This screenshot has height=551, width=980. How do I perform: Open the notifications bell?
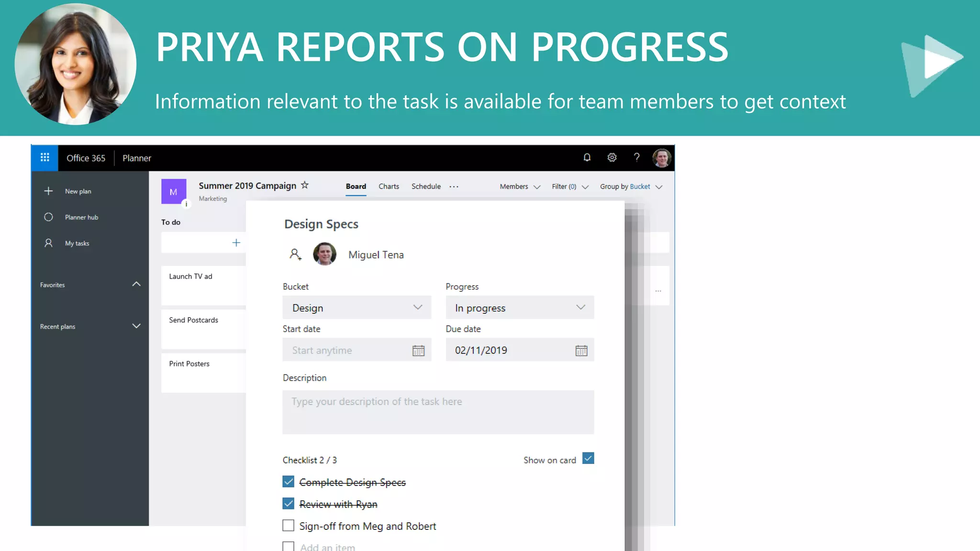coord(587,157)
